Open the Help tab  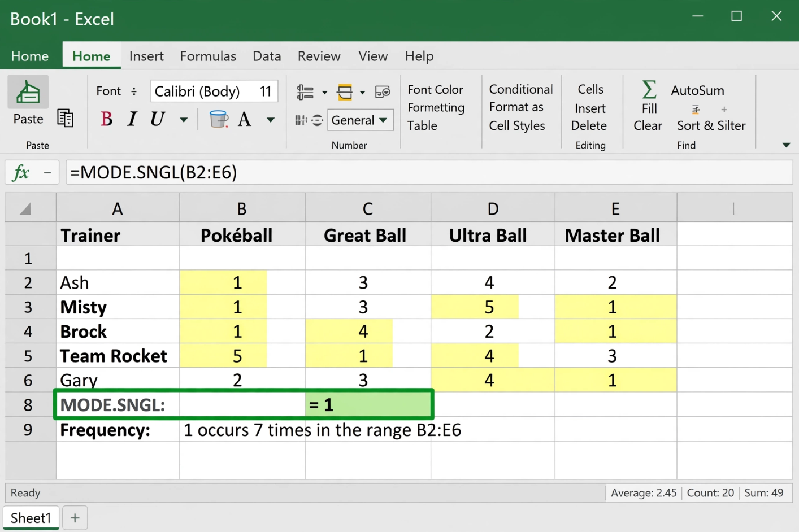[x=419, y=56]
